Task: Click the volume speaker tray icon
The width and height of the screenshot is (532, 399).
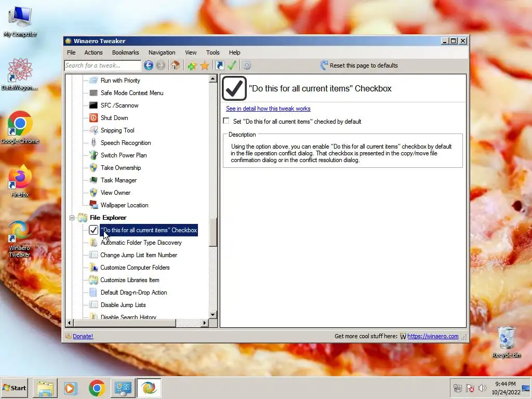Action: 482,388
